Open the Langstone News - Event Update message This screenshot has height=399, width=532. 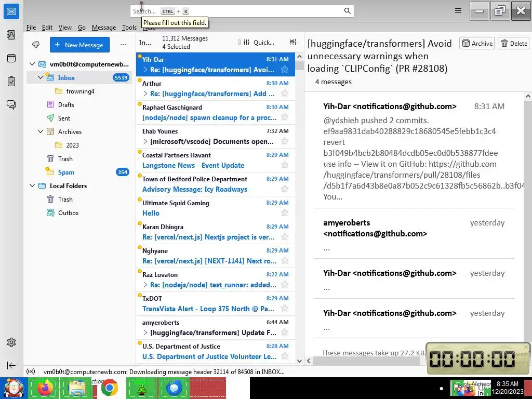(x=216, y=160)
